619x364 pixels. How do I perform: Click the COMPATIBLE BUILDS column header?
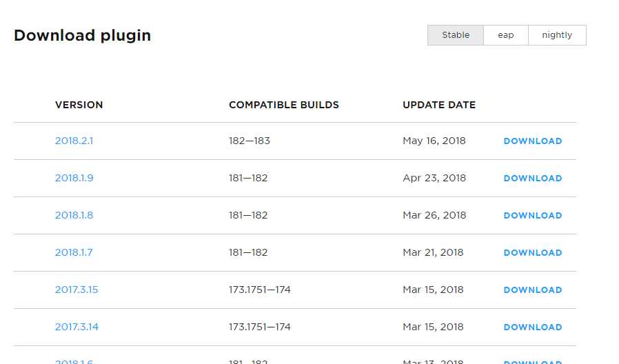284,105
